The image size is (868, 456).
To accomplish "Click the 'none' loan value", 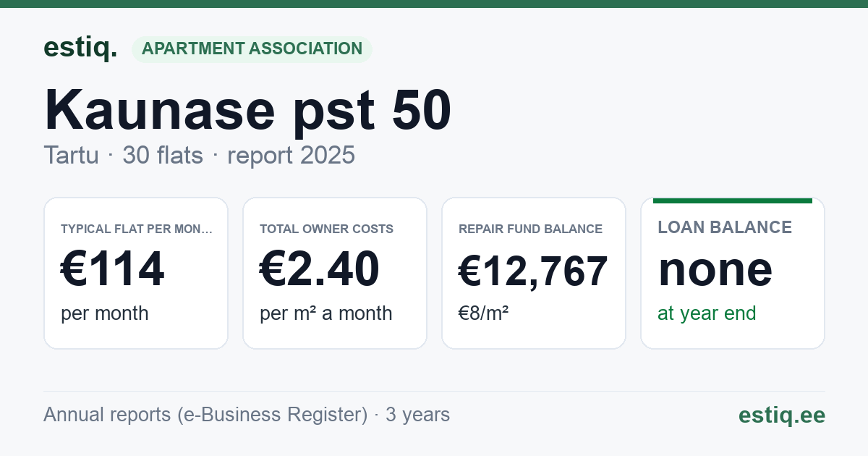I will (x=715, y=269).
